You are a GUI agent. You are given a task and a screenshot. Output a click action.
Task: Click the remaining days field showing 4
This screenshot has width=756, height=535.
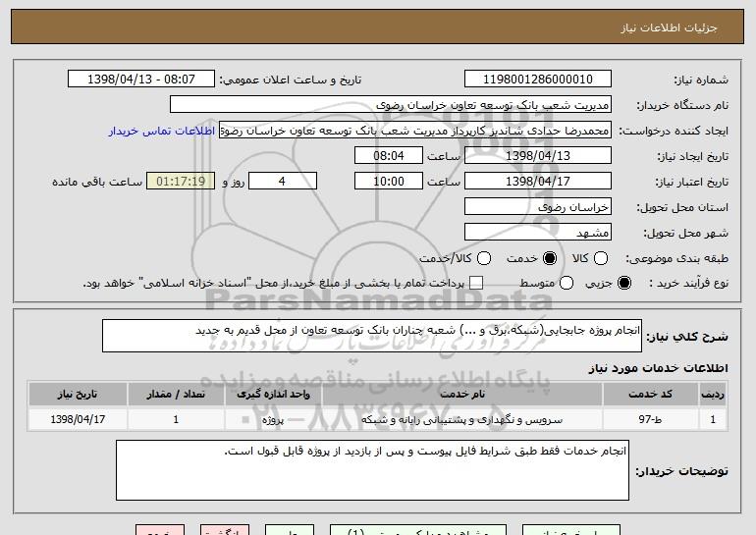[283, 182]
